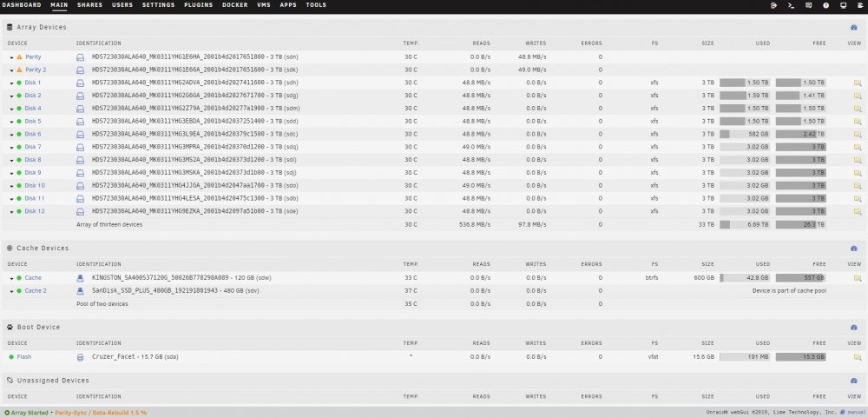This screenshot has height=418, width=868.
Task: Open the dropdown arrow next to Disk 1
Action: (11, 83)
